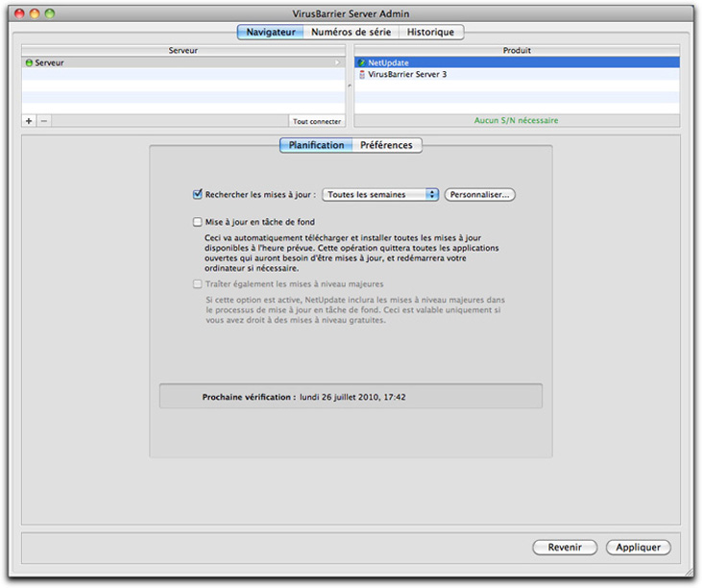Viewport: 702px width, 588px height.
Task: Zoom window with the green button
Action: 50,13
